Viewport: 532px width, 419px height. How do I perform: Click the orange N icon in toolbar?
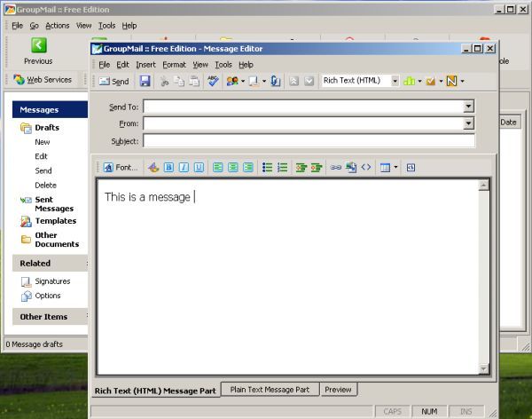pyautogui.click(x=451, y=81)
